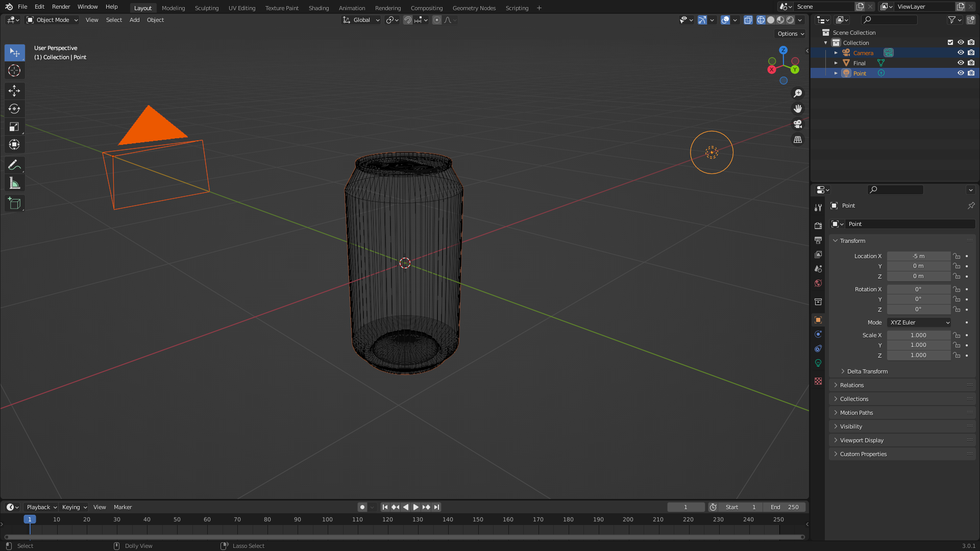Viewport: 980px width, 551px height.
Task: Switch to rendered viewport shading
Action: click(790, 20)
